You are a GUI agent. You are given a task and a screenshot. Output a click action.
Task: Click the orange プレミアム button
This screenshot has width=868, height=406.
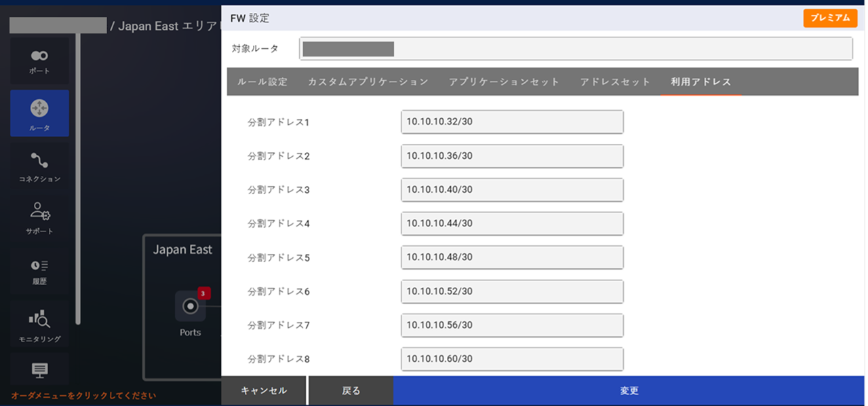pyautogui.click(x=830, y=18)
